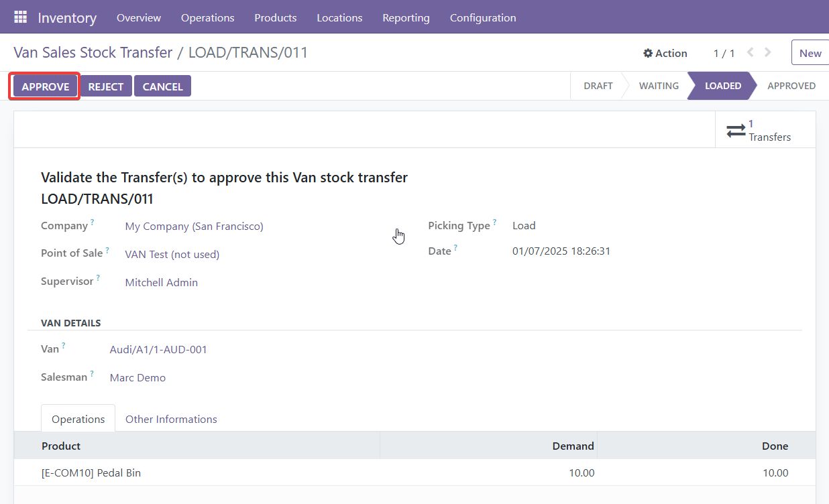Select the Operations tab
This screenshot has height=504, width=829.
pos(78,419)
